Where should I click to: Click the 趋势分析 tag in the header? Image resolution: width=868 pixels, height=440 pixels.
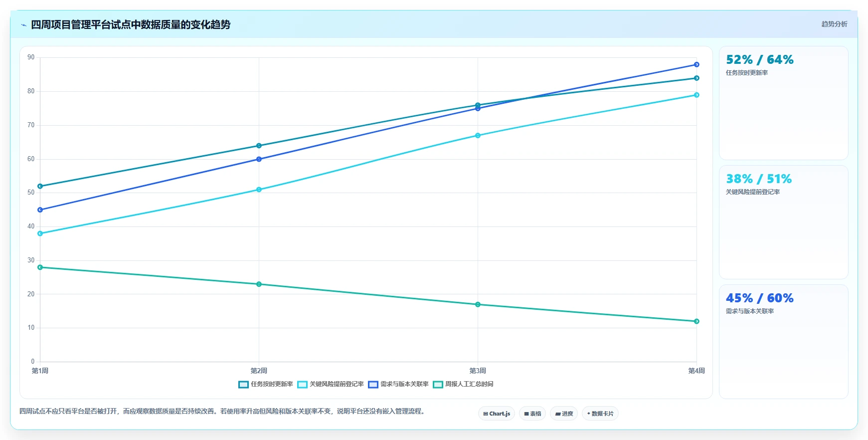pyautogui.click(x=834, y=24)
